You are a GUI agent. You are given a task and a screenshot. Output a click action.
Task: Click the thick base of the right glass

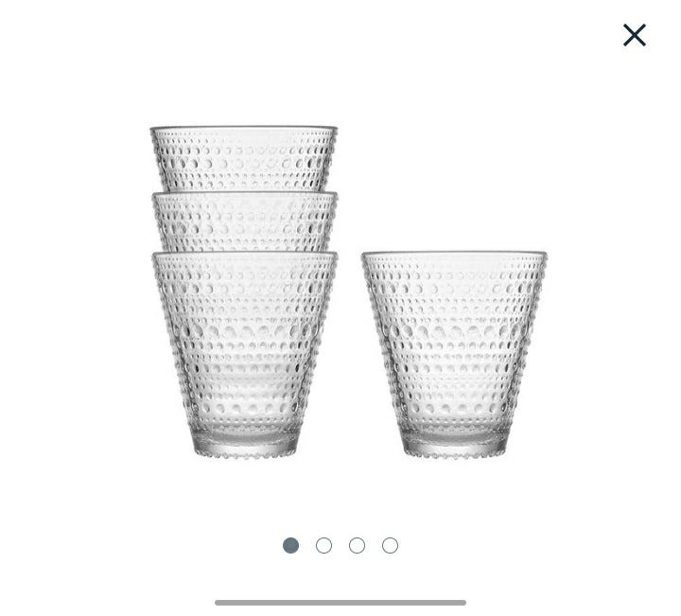pyautogui.click(x=455, y=443)
